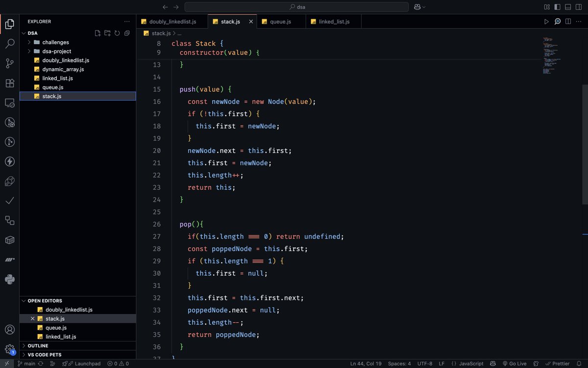Go back with the navigation arrow
The height and width of the screenshot is (368, 588).
[165, 7]
